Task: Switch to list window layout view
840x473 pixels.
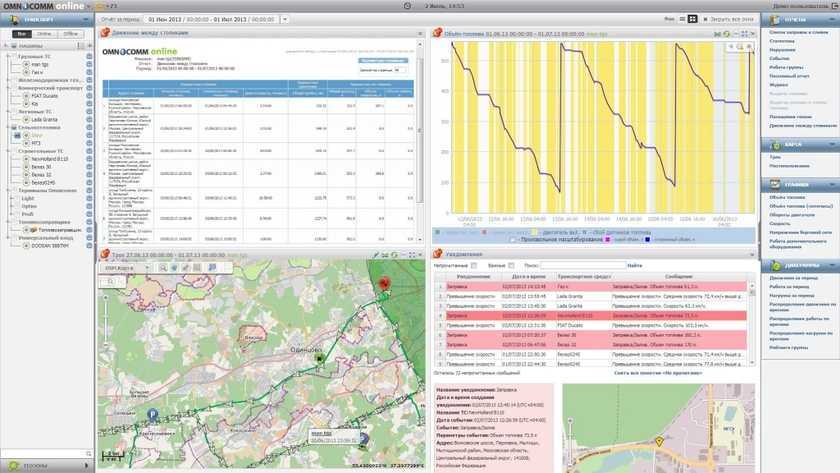Action: click(680, 19)
